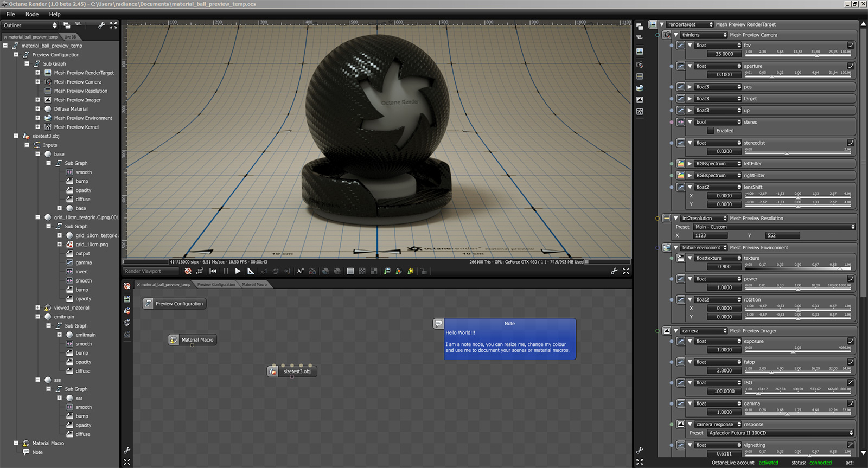Maximize the render viewport panel
The image size is (868, 468).
(626, 271)
